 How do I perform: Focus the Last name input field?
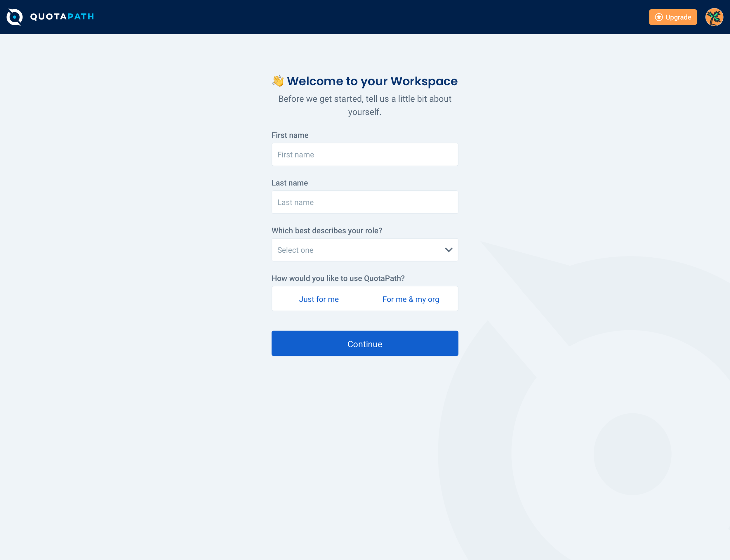[364, 202]
